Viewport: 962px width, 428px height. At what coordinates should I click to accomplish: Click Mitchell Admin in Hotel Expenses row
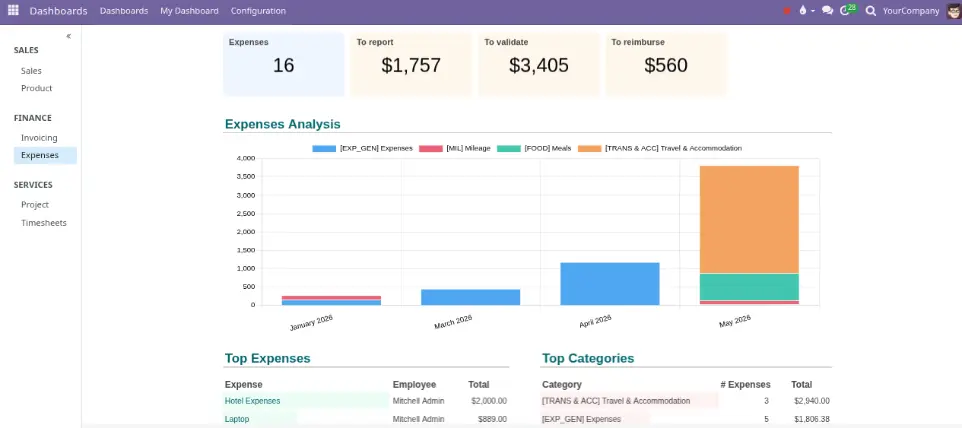point(418,401)
